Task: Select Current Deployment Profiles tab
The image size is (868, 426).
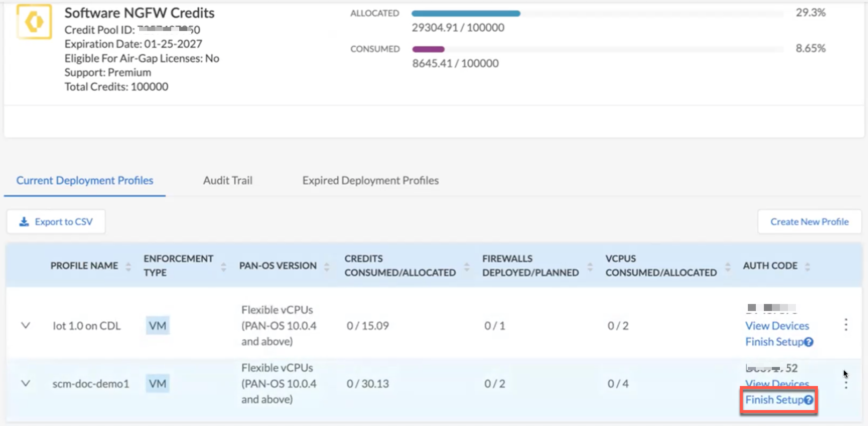Action: [85, 180]
